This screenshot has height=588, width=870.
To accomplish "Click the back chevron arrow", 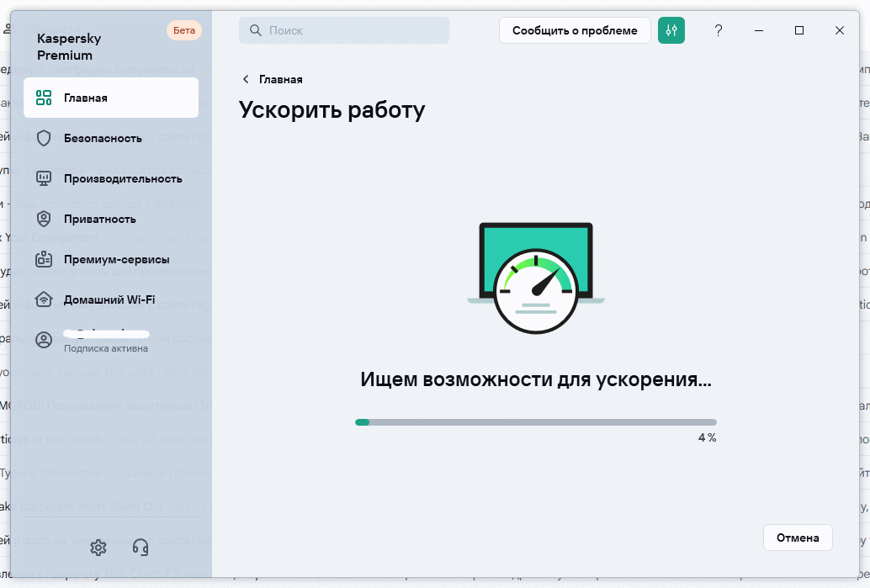I will 246,79.
